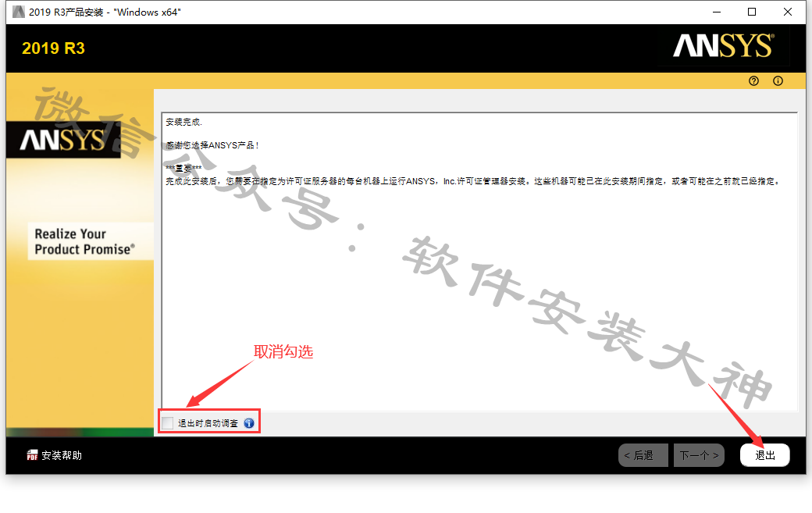This screenshot has width=812, height=513.
Task: Click the ANSYS logo in the top banner
Action: coord(724,45)
